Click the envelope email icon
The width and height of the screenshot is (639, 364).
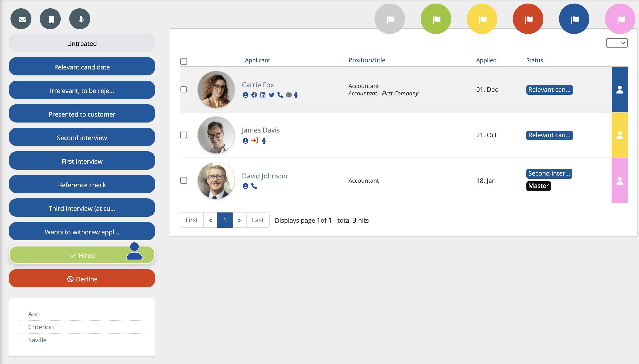pyautogui.click(x=21, y=19)
